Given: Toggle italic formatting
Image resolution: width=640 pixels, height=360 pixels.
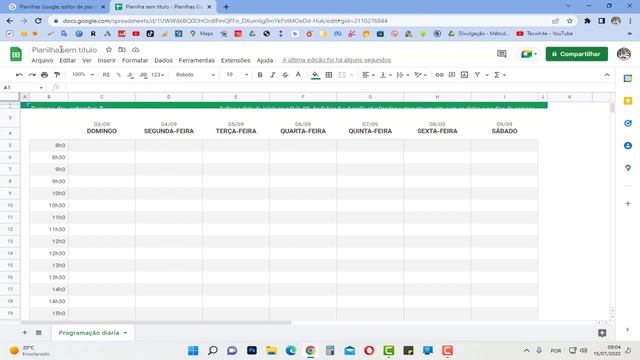Looking at the screenshot, I should 273,75.
